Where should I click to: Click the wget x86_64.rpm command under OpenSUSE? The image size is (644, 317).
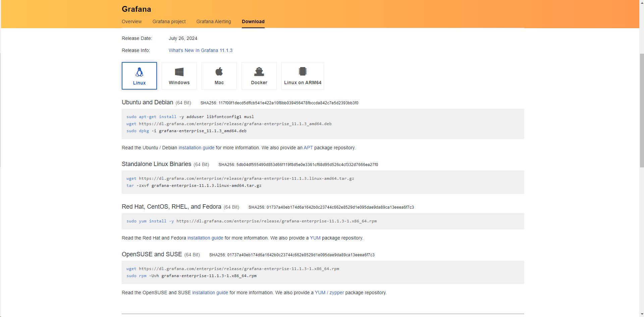233,269
